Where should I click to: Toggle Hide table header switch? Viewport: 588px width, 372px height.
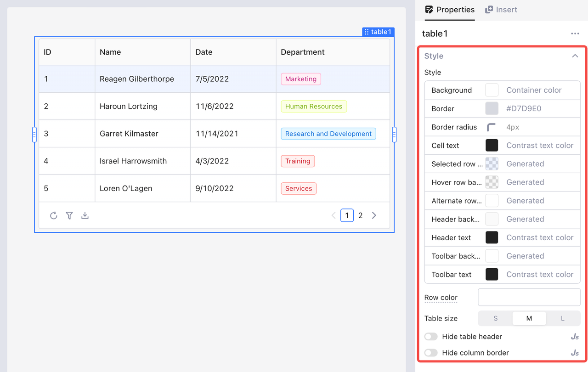[431, 337]
